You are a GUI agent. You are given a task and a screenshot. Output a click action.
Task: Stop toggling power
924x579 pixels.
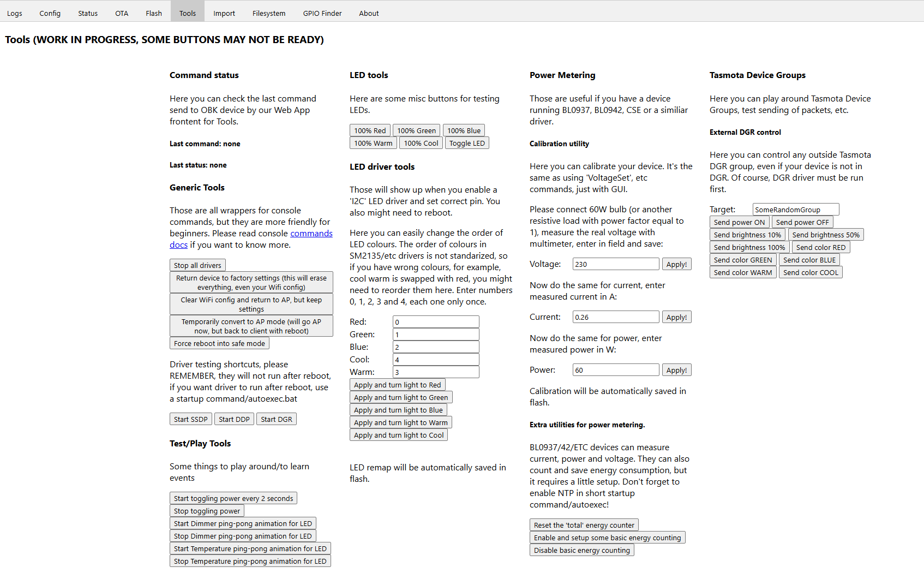[207, 511]
